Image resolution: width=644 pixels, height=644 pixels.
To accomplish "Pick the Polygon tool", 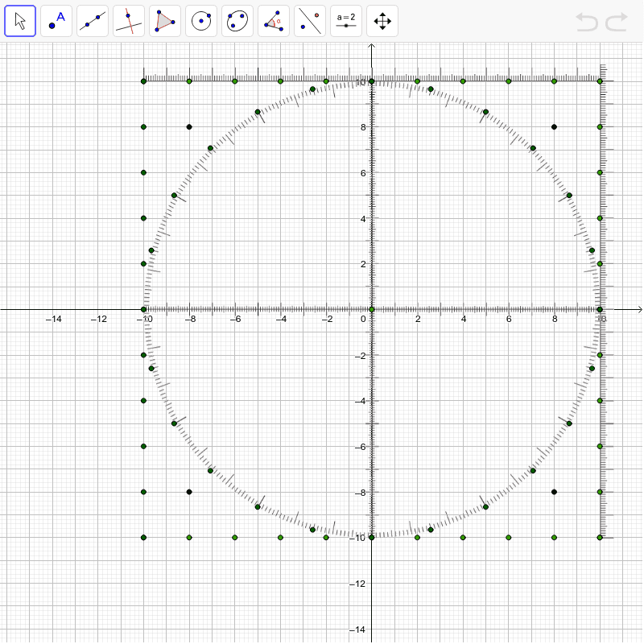I will click(x=164, y=20).
